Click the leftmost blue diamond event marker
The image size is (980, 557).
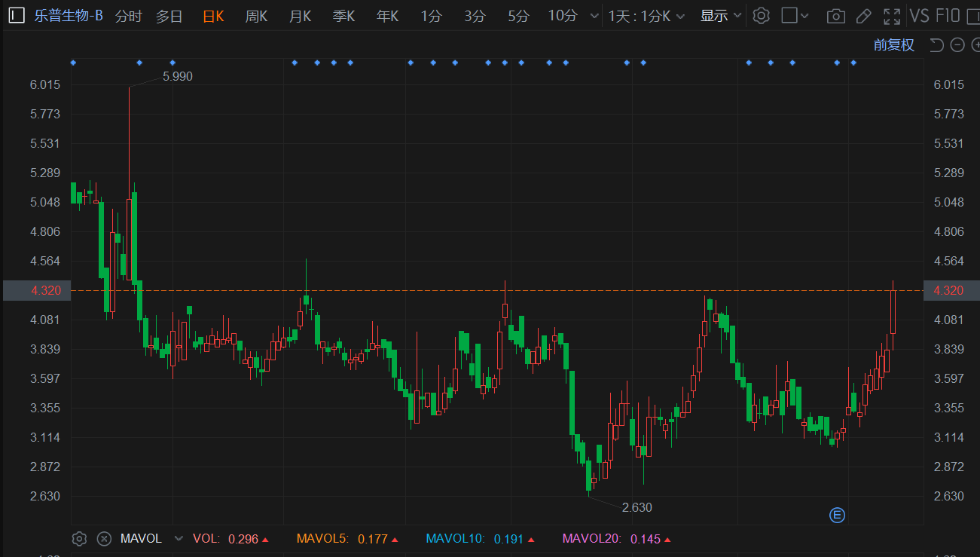coord(73,63)
